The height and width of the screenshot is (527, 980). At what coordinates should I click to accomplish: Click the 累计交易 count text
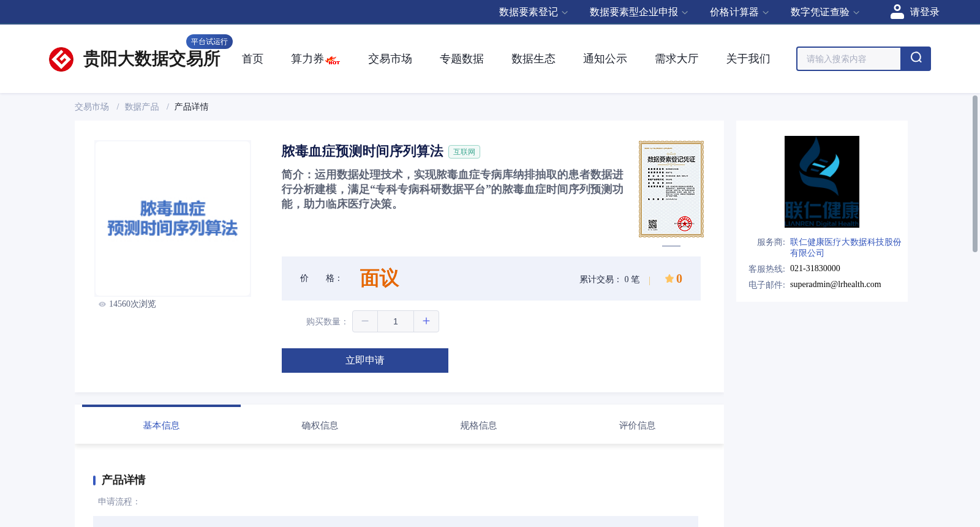click(609, 280)
